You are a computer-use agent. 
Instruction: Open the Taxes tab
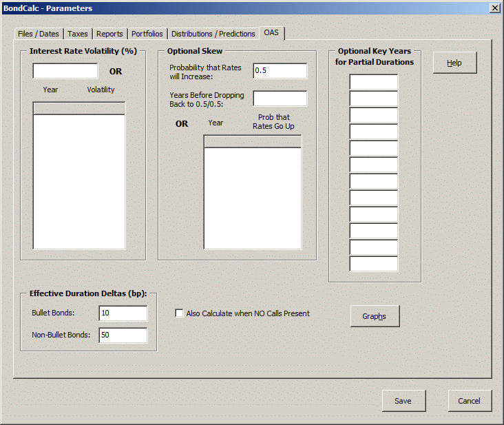[77, 34]
